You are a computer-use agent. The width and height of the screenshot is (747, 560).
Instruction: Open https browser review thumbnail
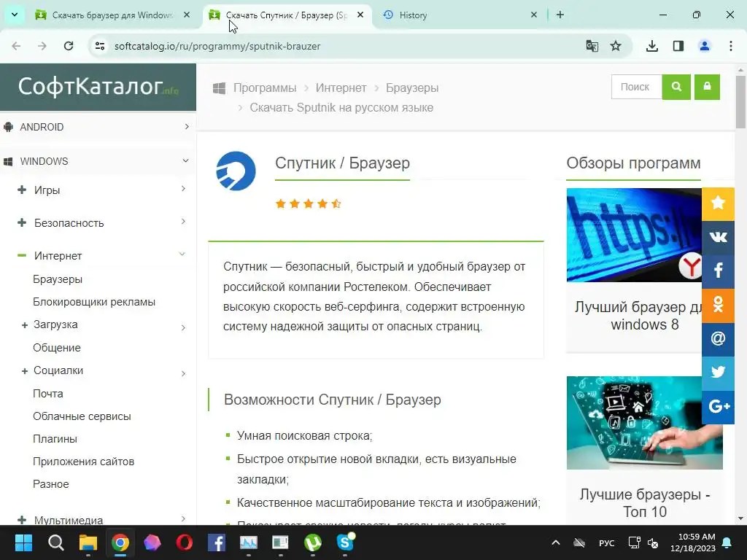click(x=634, y=235)
